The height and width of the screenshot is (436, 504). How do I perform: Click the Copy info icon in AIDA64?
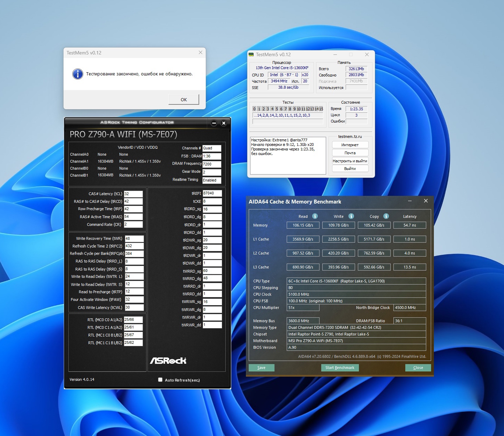pyautogui.click(x=386, y=216)
